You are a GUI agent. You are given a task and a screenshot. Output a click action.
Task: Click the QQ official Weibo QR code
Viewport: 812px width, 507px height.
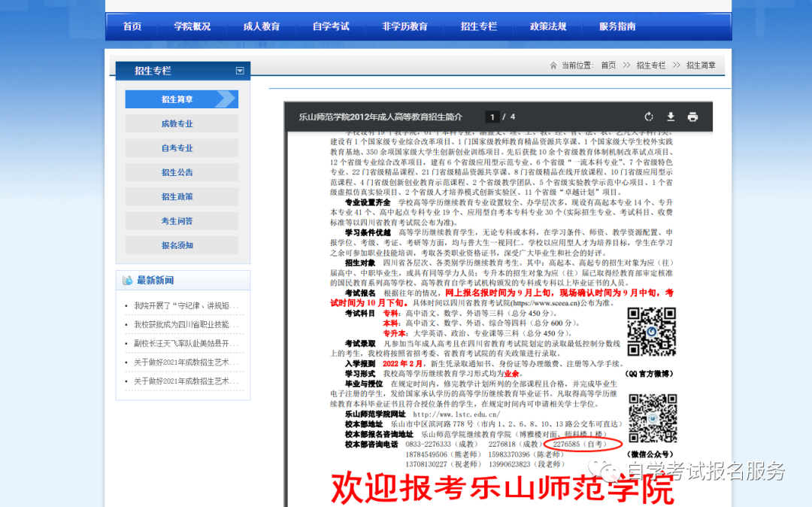point(651,332)
